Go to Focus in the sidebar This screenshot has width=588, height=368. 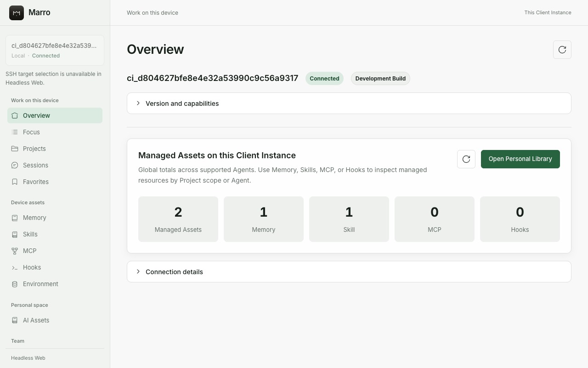(55, 132)
